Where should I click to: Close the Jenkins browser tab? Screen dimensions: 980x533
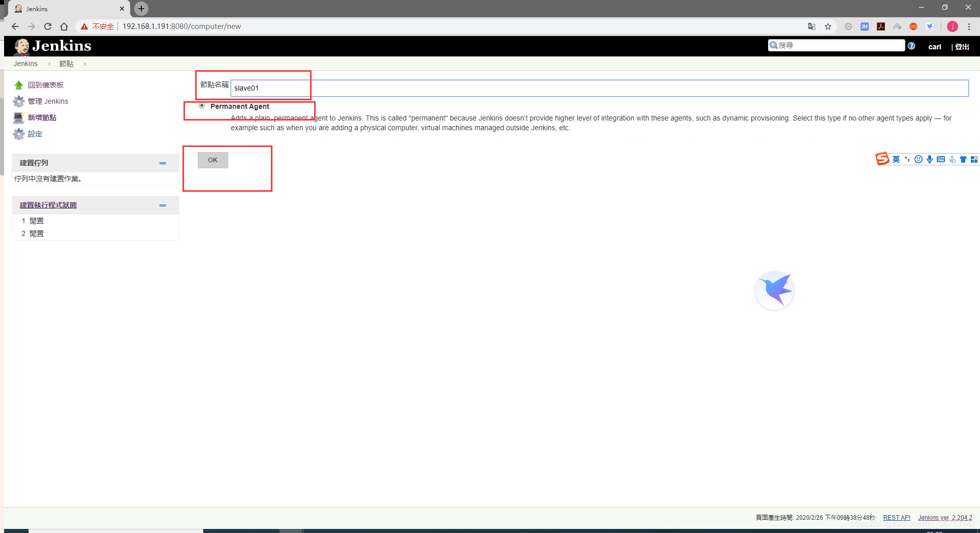[122, 9]
